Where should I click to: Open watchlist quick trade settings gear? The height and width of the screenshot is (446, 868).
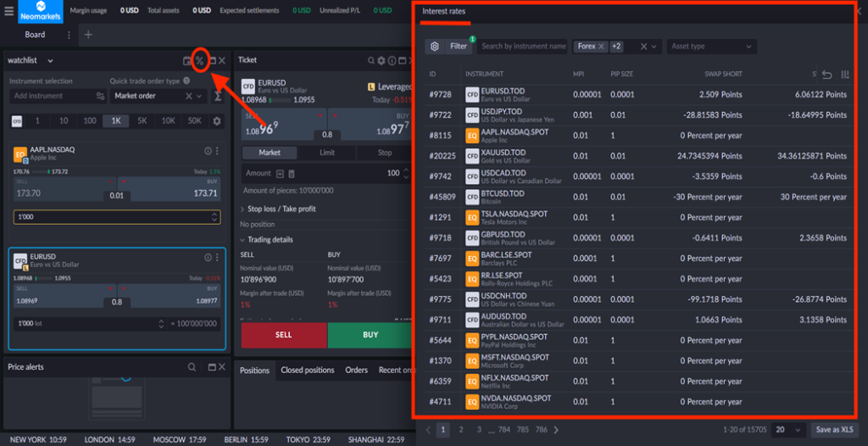pyautogui.click(x=217, y=121)
